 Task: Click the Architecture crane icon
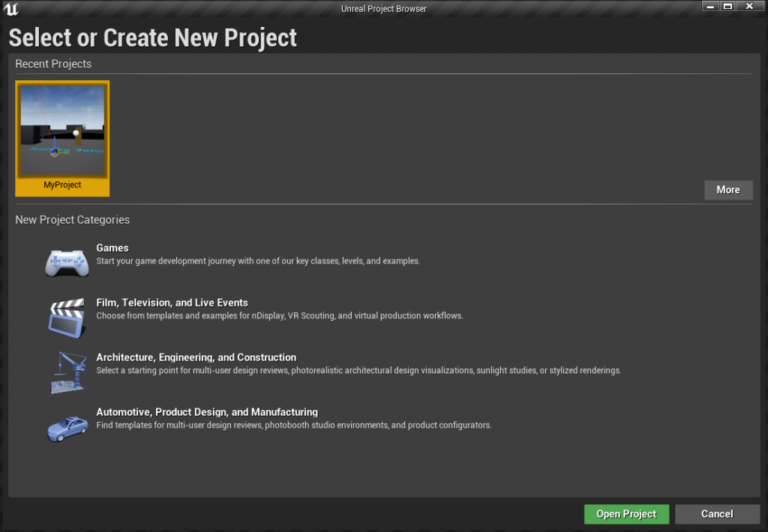click(68, 372)
